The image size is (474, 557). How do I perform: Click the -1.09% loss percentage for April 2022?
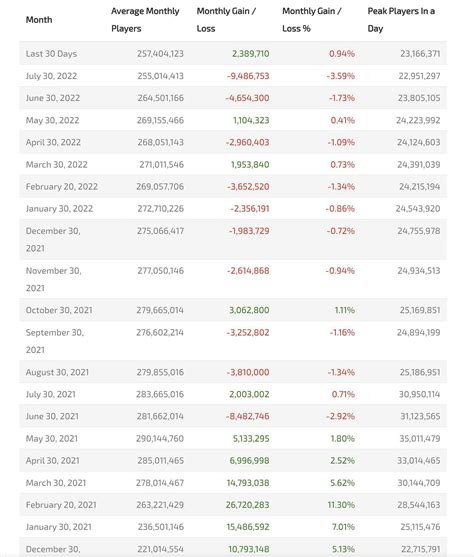(x=341, y=142)
